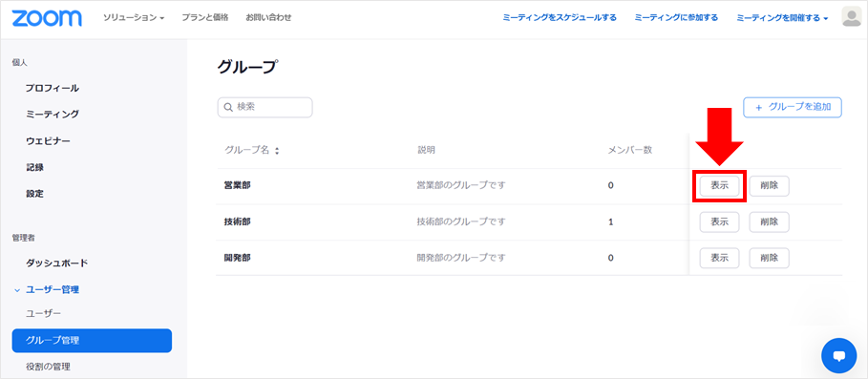The width and height of the screenshot is (868, 379).
Task: Click 表示 for 営業部 group
Action: pos(720,186)
